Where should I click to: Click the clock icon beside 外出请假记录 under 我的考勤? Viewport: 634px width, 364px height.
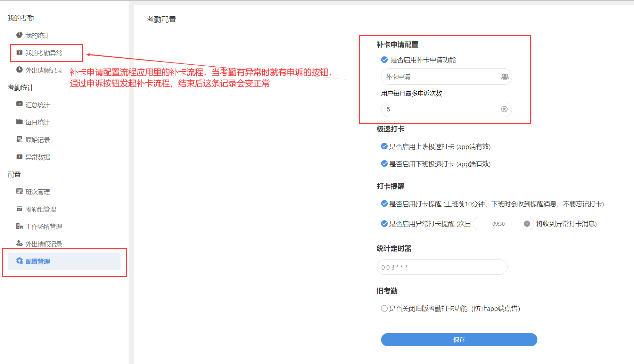pyautogui.click(x=19, y=70)
